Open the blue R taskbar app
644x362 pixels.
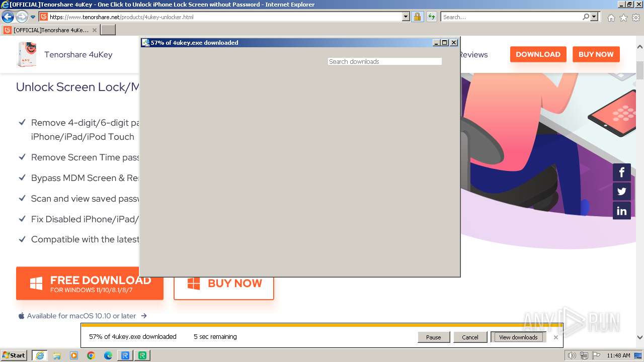(x=125, y=355)
